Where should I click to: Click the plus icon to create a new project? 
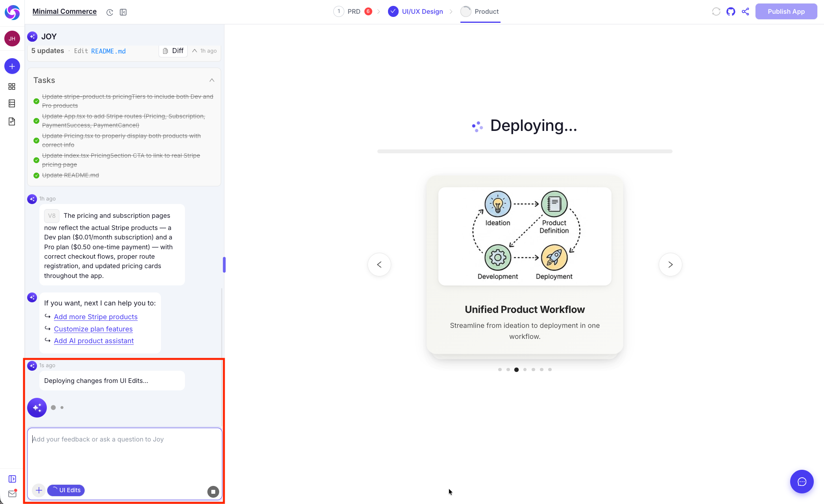coord(12,66)
